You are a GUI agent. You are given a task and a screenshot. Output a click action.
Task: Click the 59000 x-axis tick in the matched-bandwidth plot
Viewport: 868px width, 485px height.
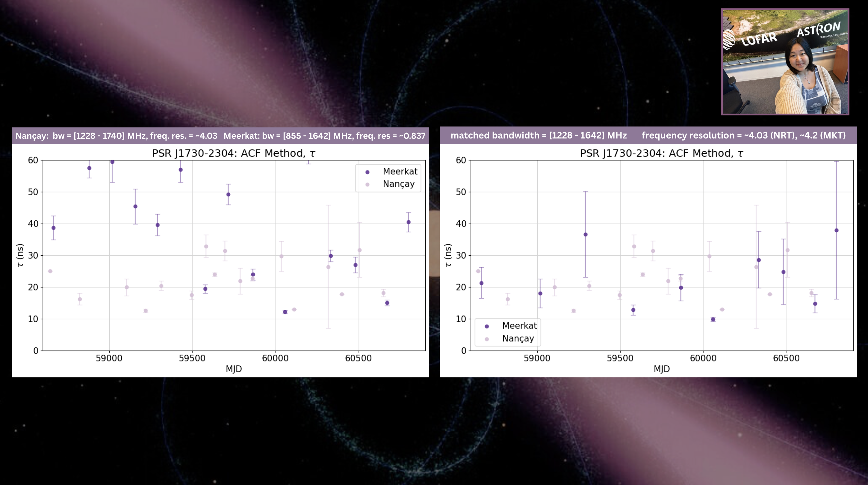[537, 358]
